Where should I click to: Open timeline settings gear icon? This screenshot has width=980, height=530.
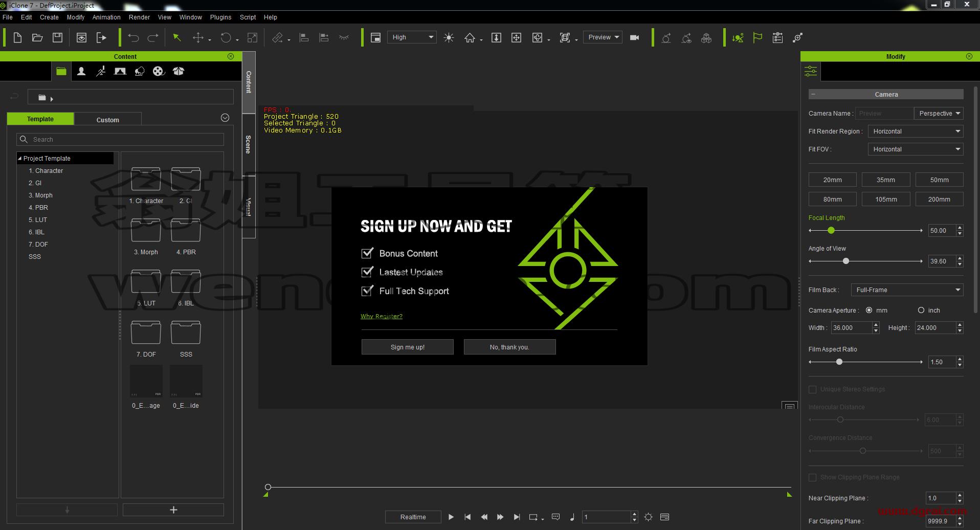pos(648,517)
